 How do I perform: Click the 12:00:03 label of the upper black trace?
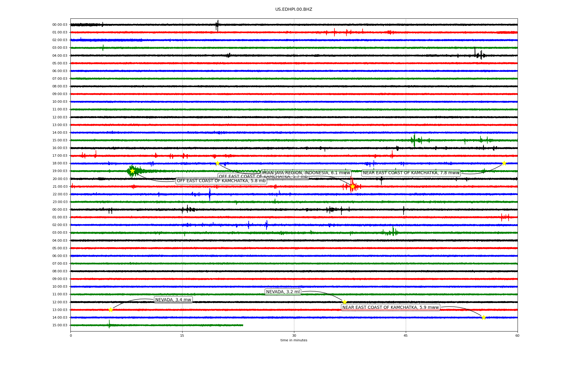pos(60,117)
